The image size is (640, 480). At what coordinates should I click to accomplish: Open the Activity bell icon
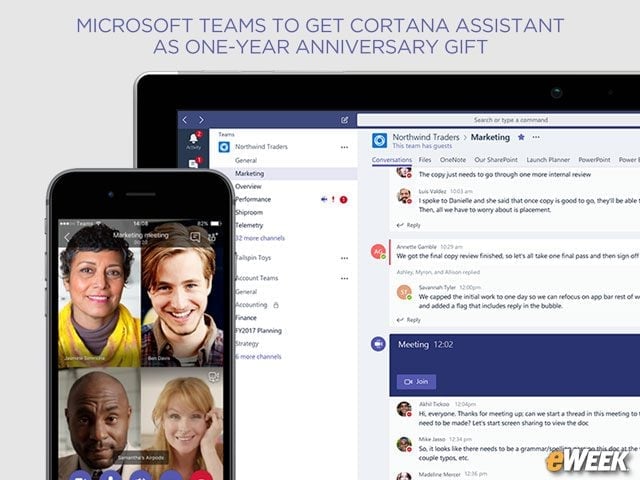click(194, 138)
